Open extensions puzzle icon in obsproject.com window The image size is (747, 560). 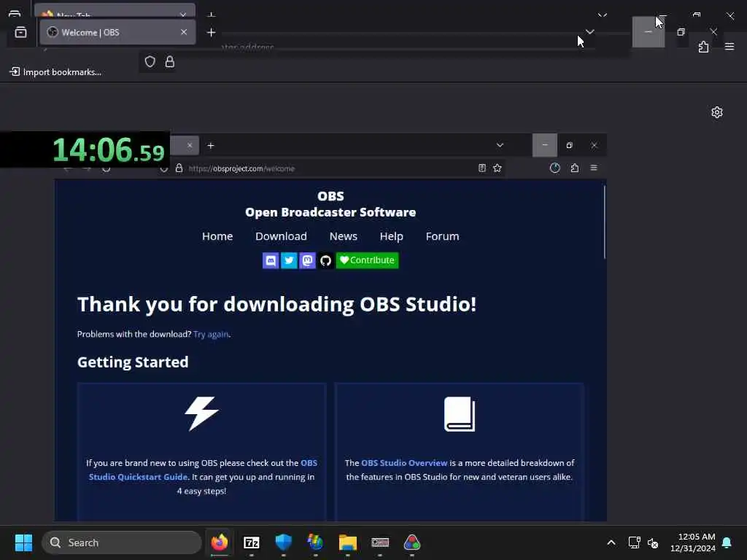point(575,168)
